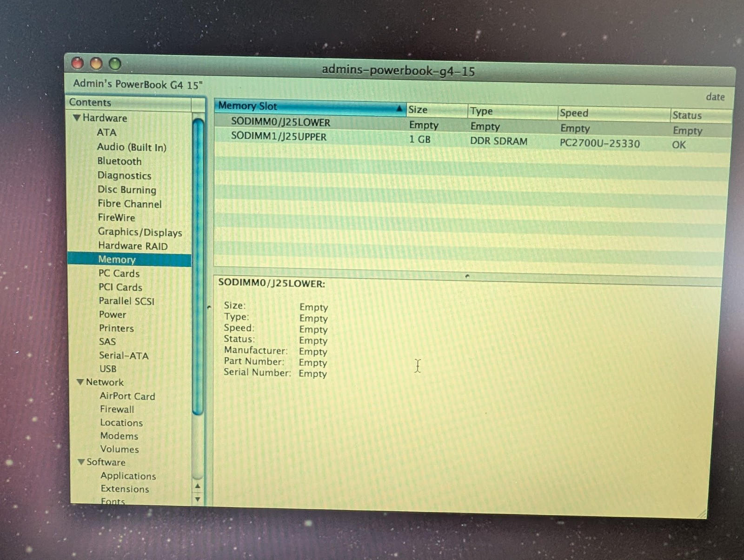This screenshot has width=744, height=560.
Task: Click the sidebar scroll down arrow
Action: tap(198, 499)
